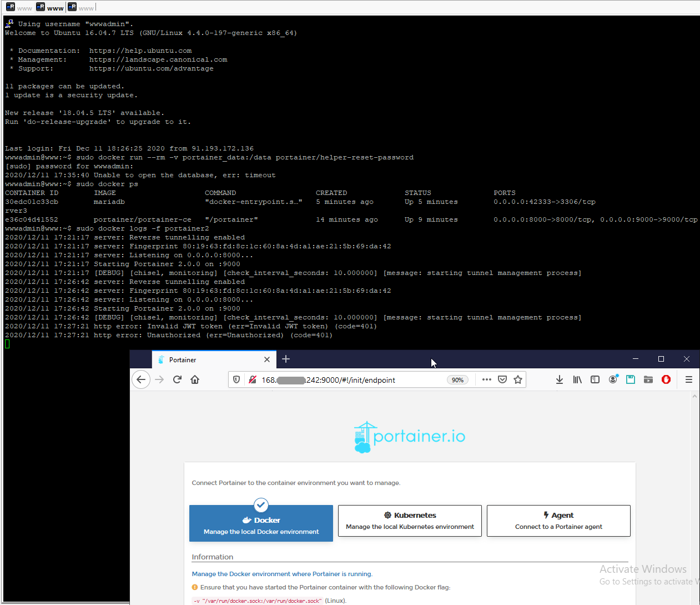Open the Firefox home page icon

tap(195, 379)
